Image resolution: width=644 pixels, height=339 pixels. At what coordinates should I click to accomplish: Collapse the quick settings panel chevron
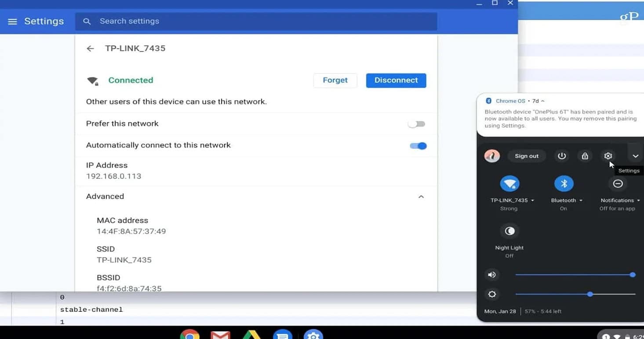point(635,156)
